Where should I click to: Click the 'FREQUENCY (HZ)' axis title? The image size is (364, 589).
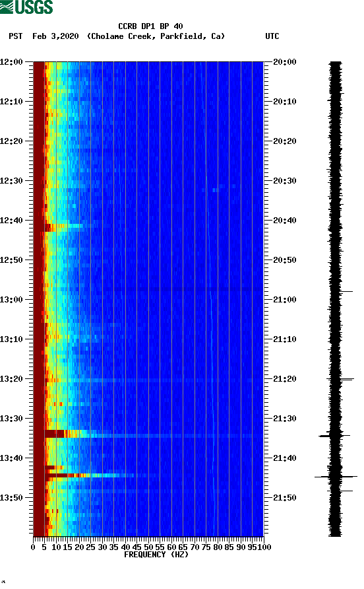156,555
